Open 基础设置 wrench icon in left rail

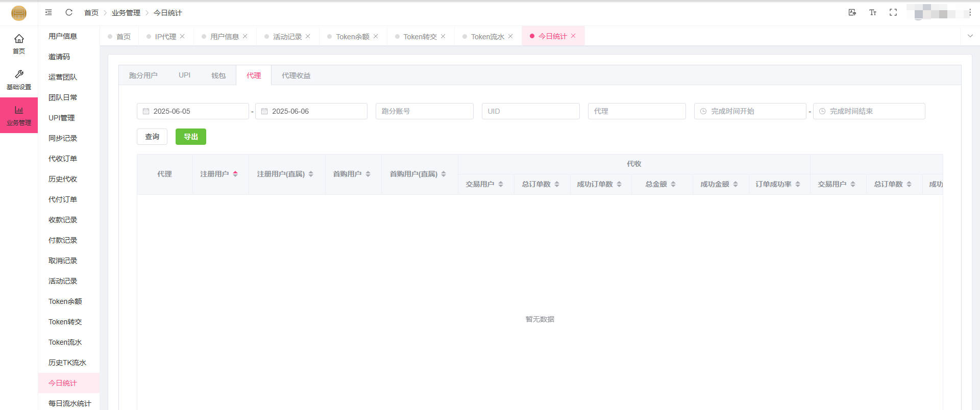19,80
